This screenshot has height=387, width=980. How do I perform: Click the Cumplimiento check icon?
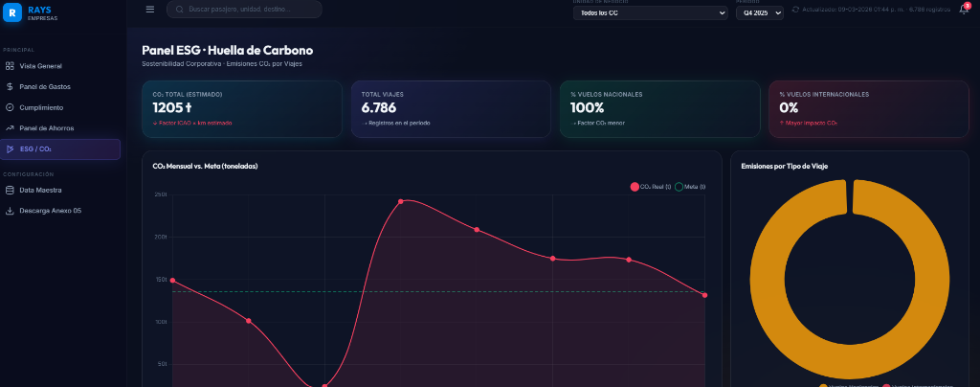click(x=10, y=107)
